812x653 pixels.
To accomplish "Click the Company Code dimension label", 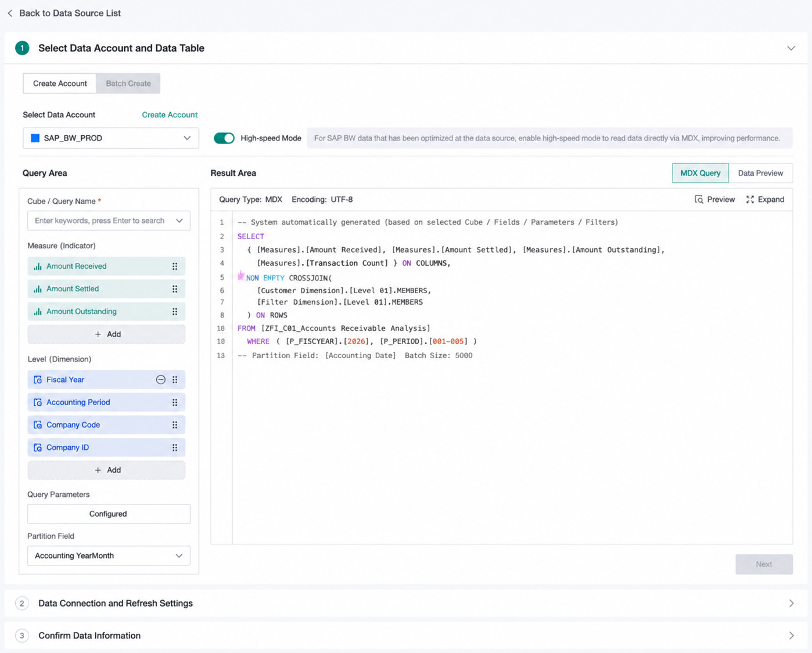I will tap(73, 425).
